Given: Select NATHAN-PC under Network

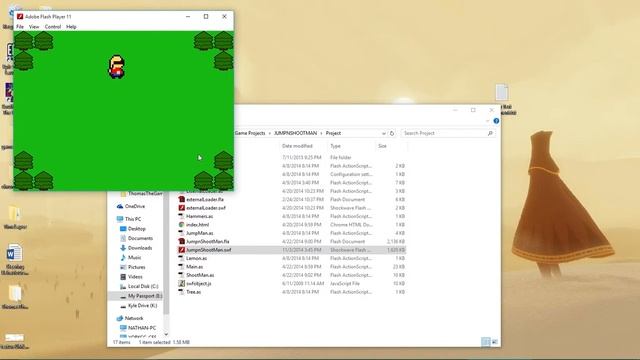Looking at the screenshot, I should click(x=142, y=328).
